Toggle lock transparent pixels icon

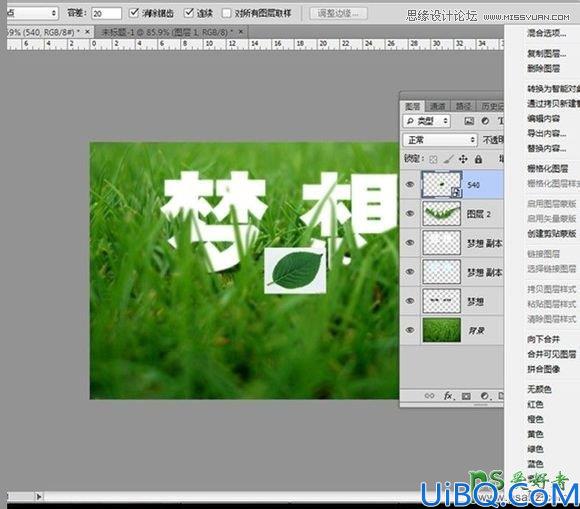click(x=433, y=159)
